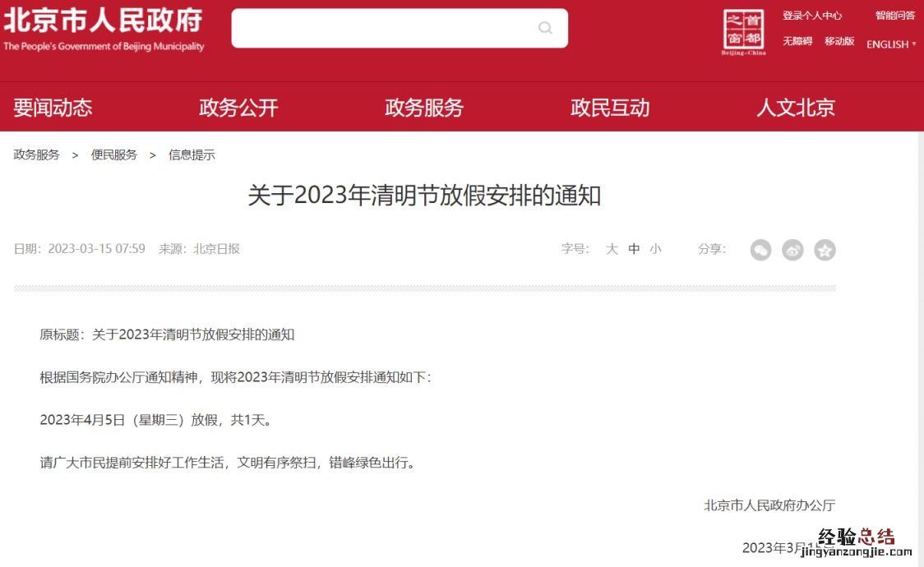Click the line starting 原标题
Viewport: 924px width, 567px height.
(167, 334)
